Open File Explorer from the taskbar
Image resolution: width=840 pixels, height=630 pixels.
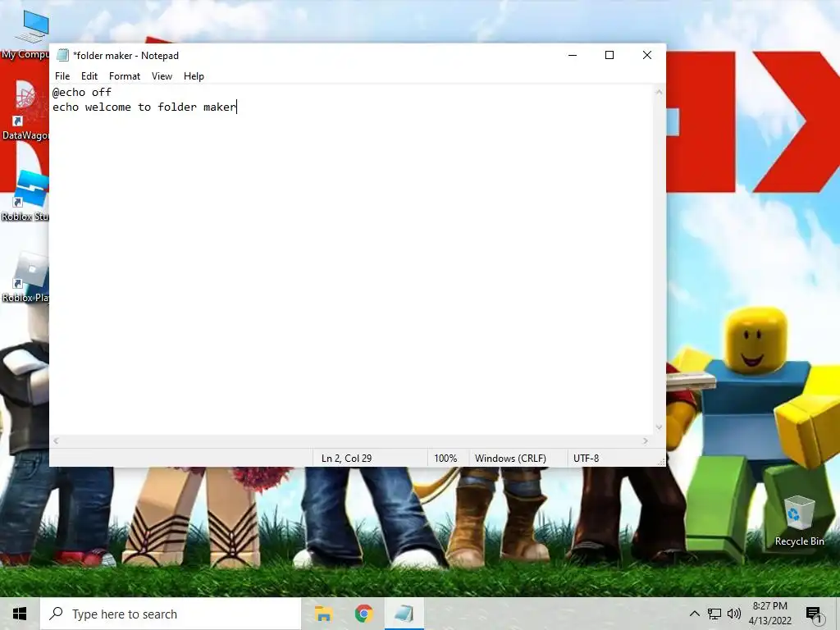(x=323, y=614)
